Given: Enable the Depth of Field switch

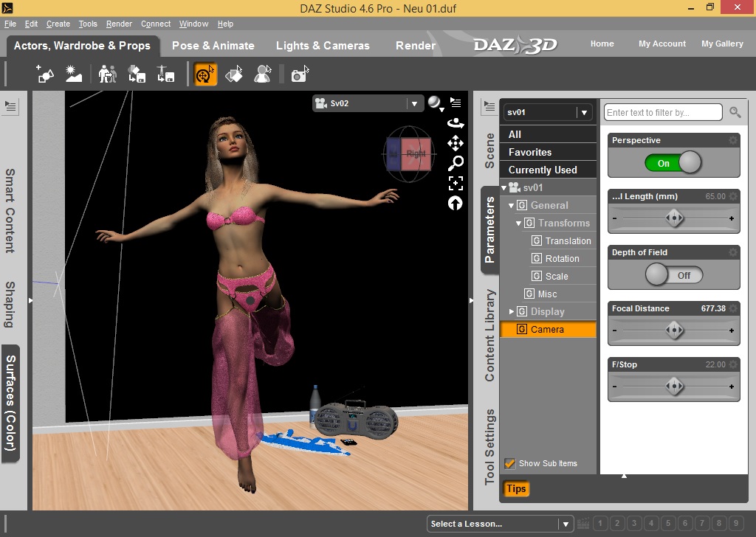Looking at the screenshot, I should pos(673,275).
